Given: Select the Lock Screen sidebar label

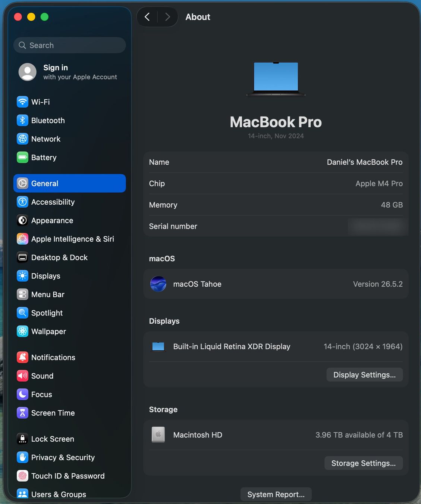Looking at the screenshot, I should 53,439.
